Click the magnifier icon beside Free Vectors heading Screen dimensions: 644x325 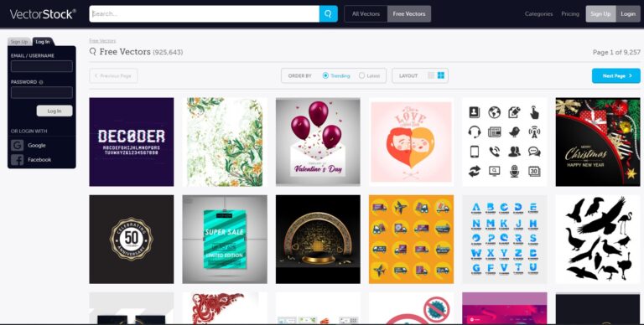pos(93,52)
